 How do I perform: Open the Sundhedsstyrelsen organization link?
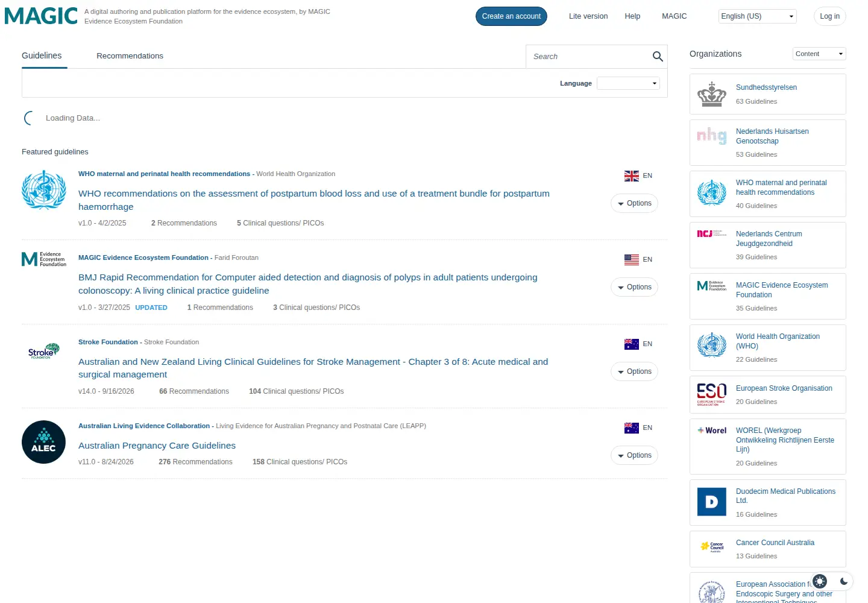coord(766,87)
